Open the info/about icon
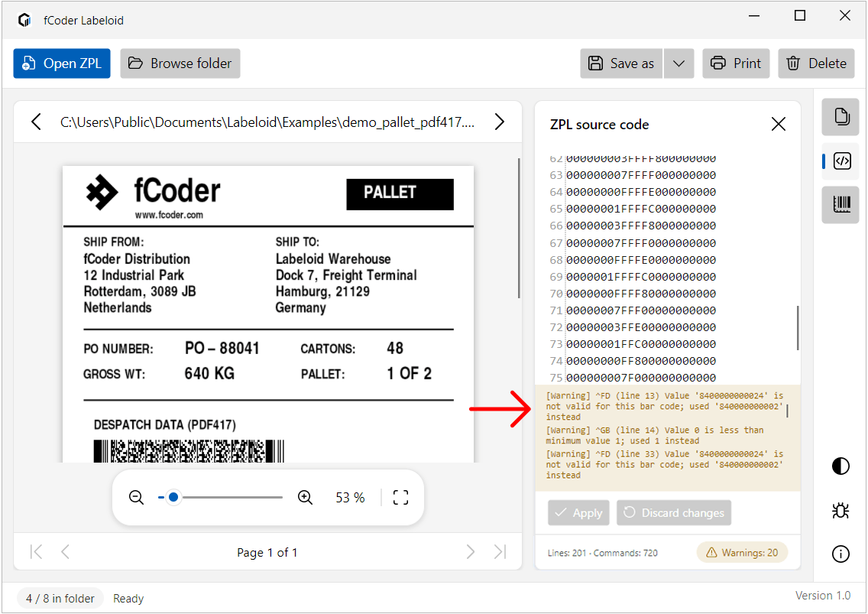Screen dimensions: 868x614 click(840, 554)
